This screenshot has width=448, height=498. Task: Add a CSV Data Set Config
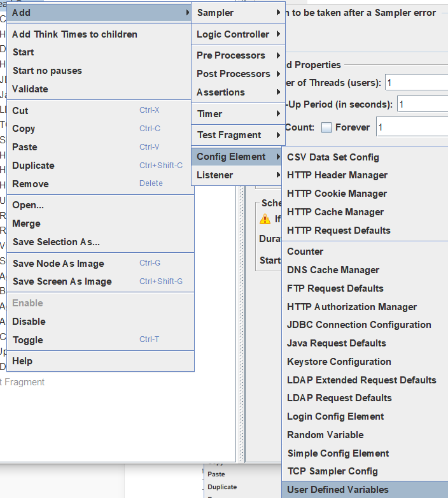point(365,157)
